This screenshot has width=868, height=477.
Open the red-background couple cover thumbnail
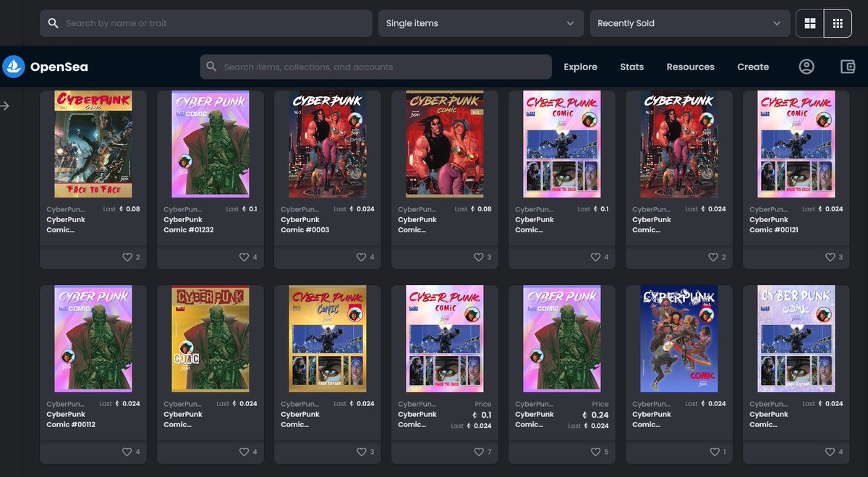[x=445, y=144]
